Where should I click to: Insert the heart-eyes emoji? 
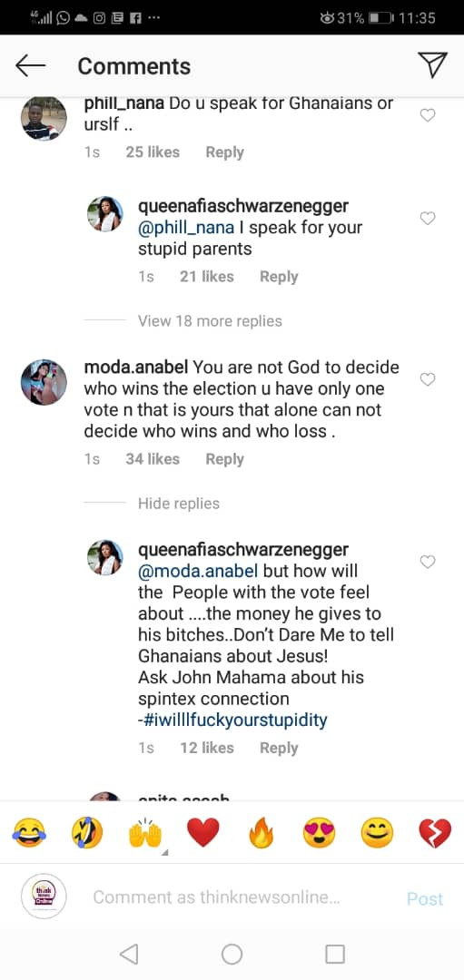coord(319,834)
